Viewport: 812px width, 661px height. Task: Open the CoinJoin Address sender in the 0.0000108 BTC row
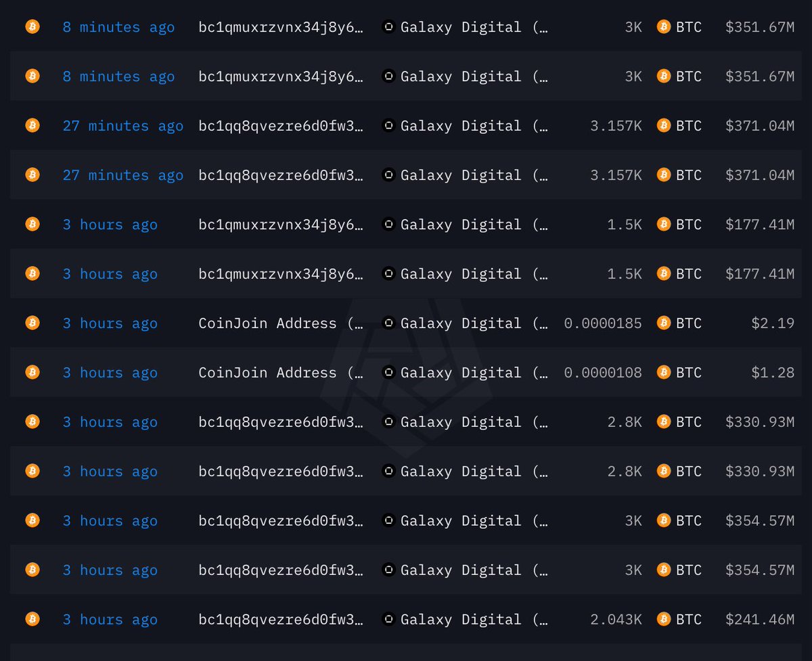[x=281, y=373]
